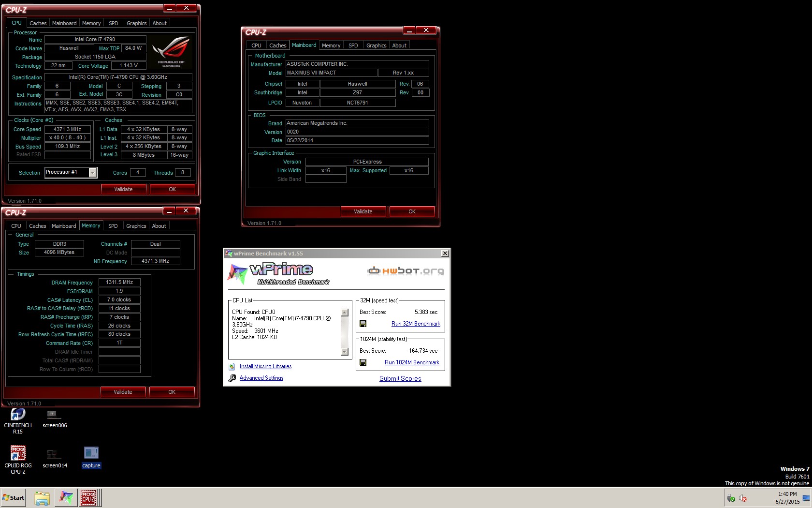812x508 pixels.
Task: Select the capture desktop file
Action: 91,458
